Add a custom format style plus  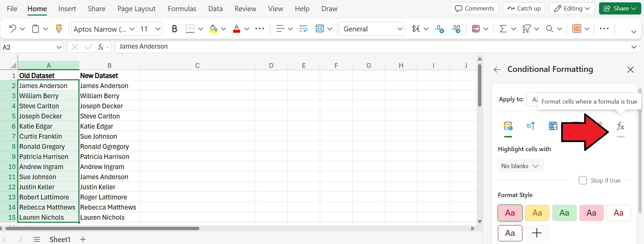(x=537, y=233)
